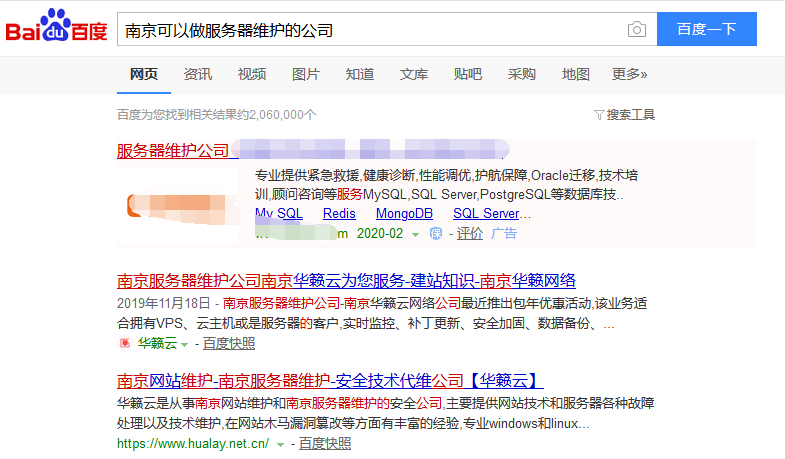Open the 更多» tab menu
Screen dimensions: 785x459
629,74
